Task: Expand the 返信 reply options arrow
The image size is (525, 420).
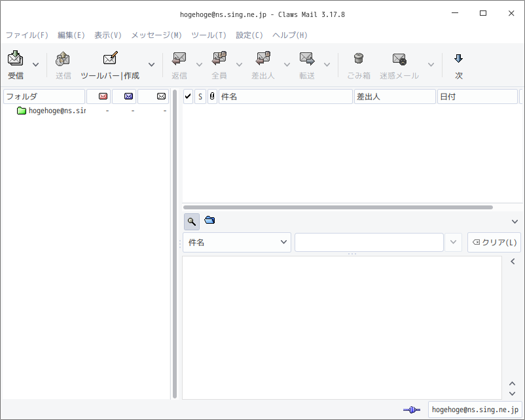Action: (x=199, y=65)
